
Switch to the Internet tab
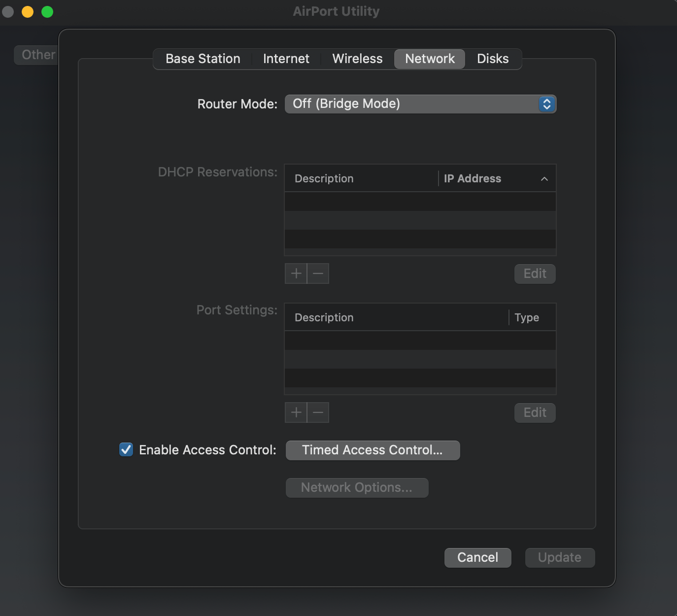[286, 59]
